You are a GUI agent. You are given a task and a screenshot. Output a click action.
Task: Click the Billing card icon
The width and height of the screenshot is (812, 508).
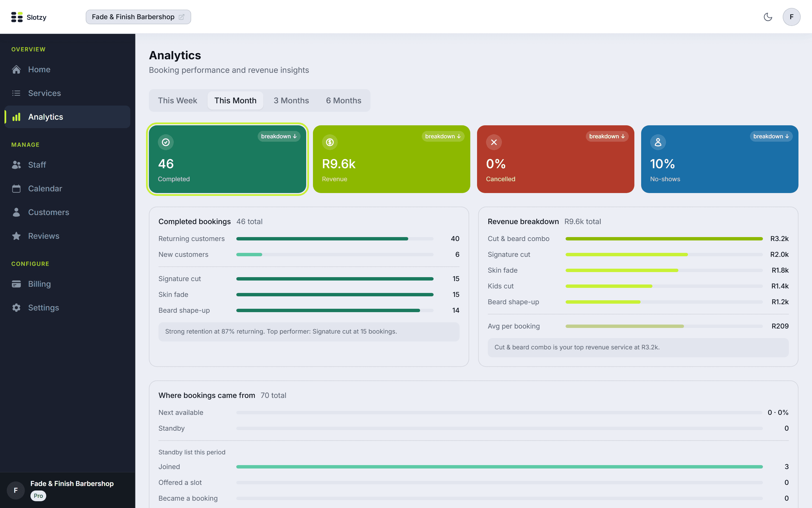pos(16,284)
